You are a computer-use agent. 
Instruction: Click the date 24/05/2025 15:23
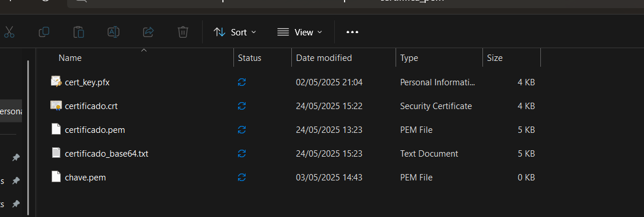[330, 154]
